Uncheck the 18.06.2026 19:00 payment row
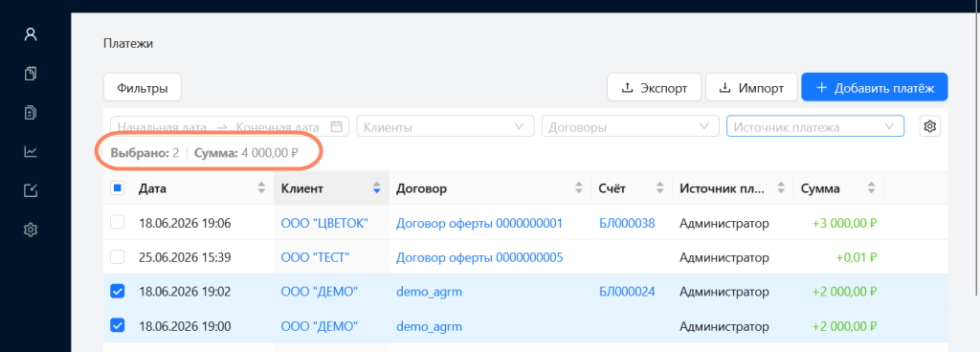Image resolution: width=980 pixels, height=352 pixels. [x=118, y=325]
